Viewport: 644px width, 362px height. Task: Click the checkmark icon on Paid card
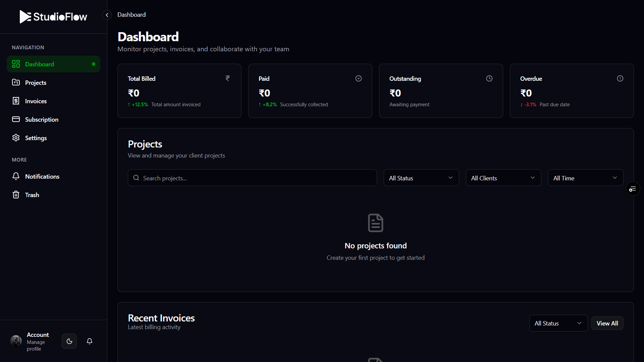pyautogui.click(x=359, y=78)
